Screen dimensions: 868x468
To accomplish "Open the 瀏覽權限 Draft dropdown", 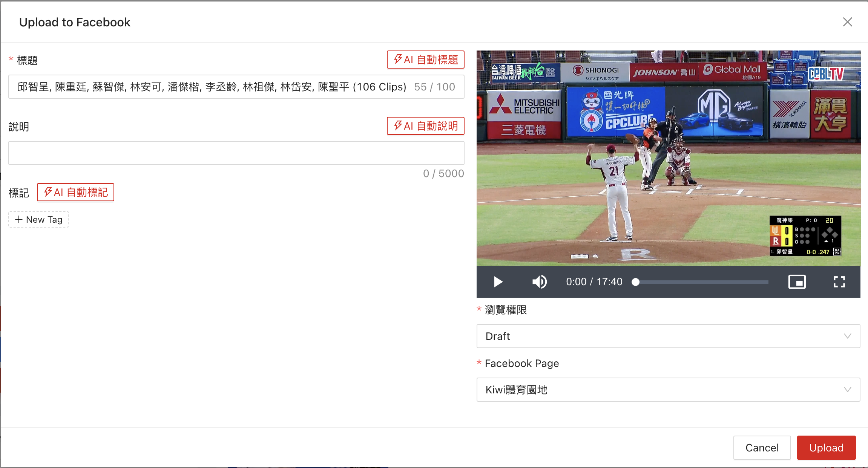I will tap(668, 336).
